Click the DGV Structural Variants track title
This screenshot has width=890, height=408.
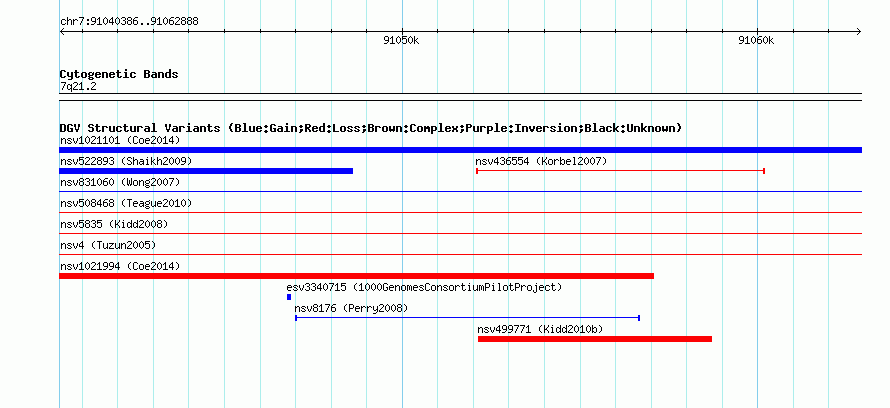point(371,128)
